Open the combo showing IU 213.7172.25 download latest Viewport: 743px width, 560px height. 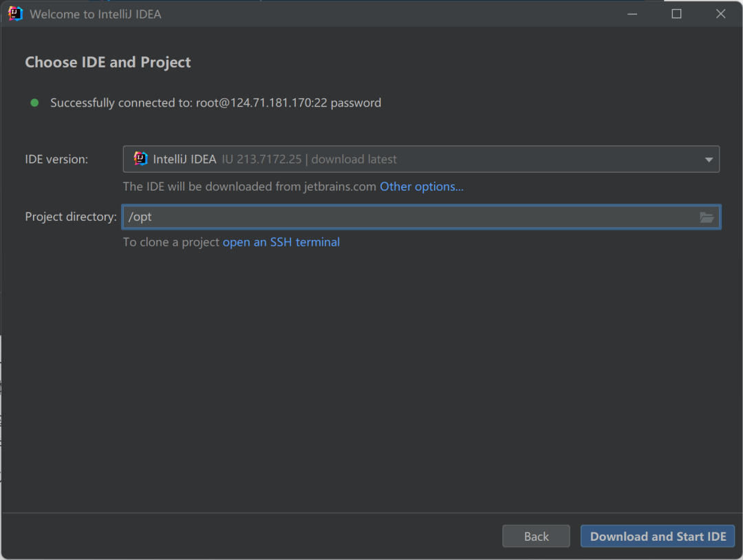421,159
